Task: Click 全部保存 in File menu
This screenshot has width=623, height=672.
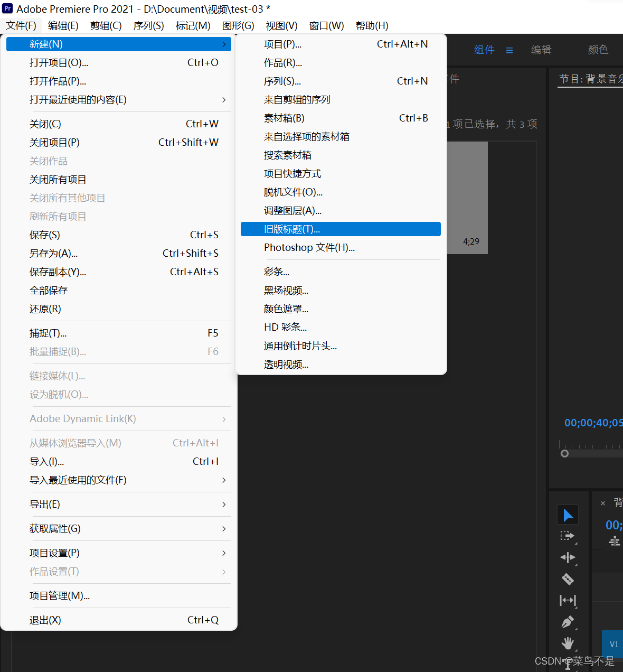Action: click(x=119, y=291)
